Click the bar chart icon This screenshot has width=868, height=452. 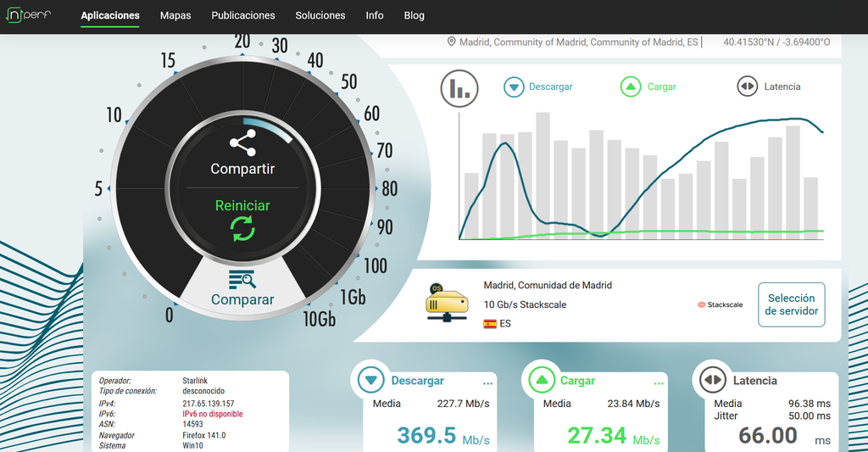tap(459, 87)
